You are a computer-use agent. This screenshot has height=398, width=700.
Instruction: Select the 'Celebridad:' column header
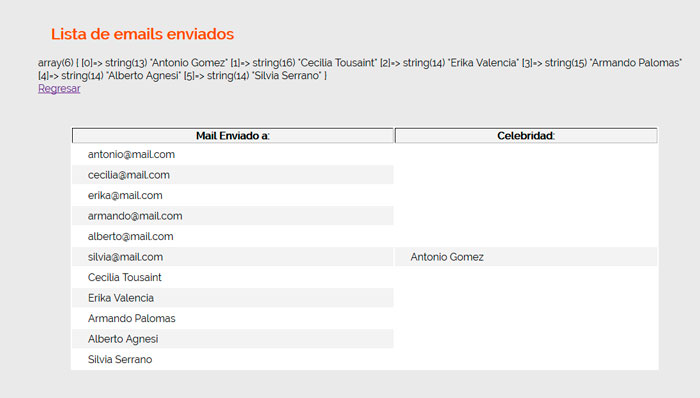click(x=526, y=136)
